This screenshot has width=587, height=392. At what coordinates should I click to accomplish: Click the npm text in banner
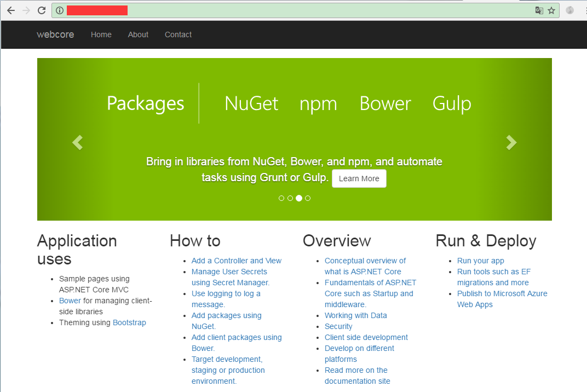pyautogui.click(x=318, y=105)
